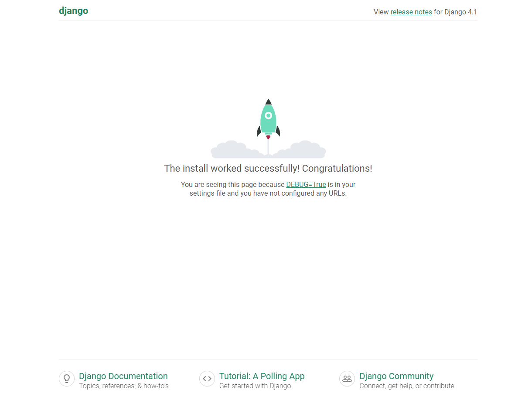Click the people community icon
This screenshot has height=400, width=532.
(x=347, y=379)
